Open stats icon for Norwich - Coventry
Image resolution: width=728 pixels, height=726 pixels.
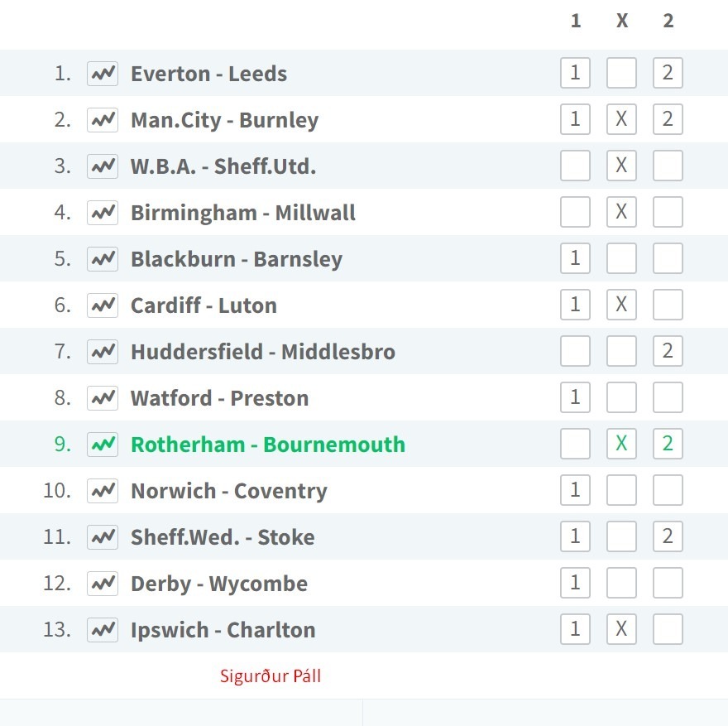pyautogui.click(x=103, y=491)
